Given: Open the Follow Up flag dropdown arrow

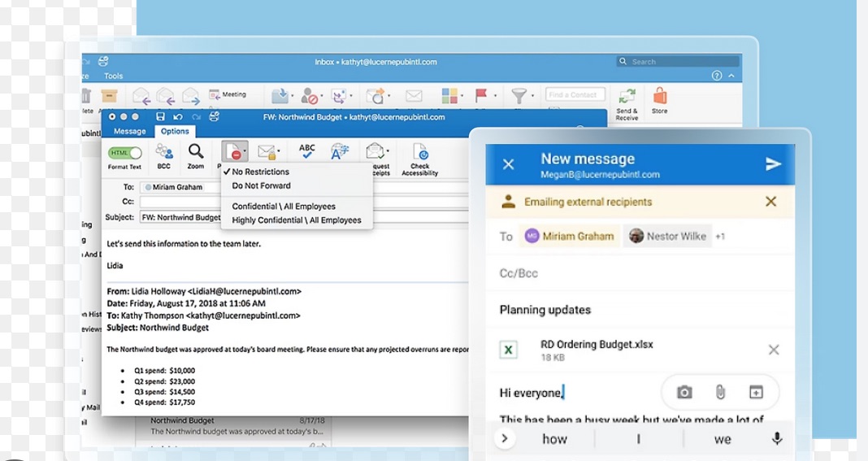Looking at the screenshot, I should point(495,96).
